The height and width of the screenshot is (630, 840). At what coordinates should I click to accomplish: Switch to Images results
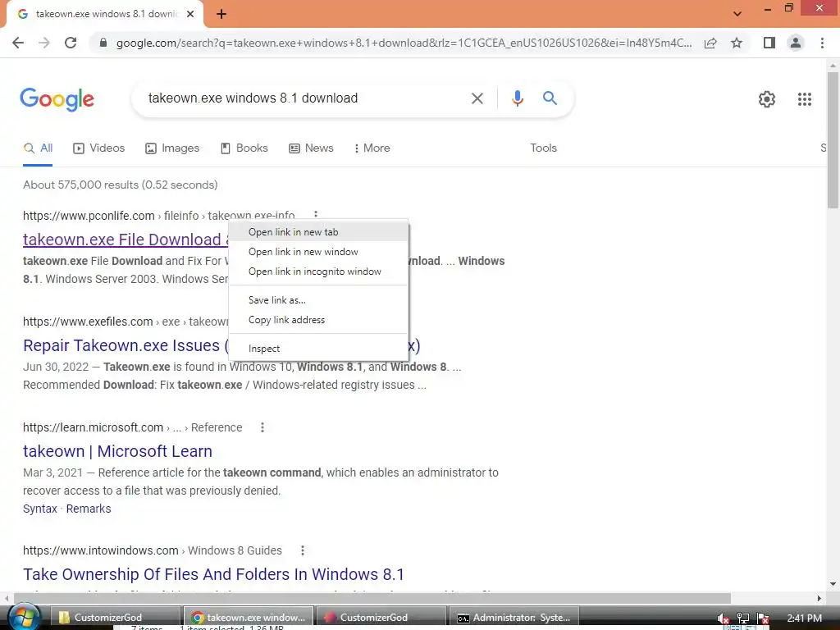click(172, 148)
